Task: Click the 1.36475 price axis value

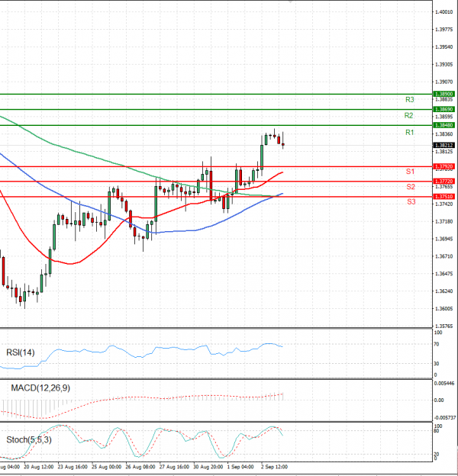Action: pyautogui.click(x=443, y=274)
